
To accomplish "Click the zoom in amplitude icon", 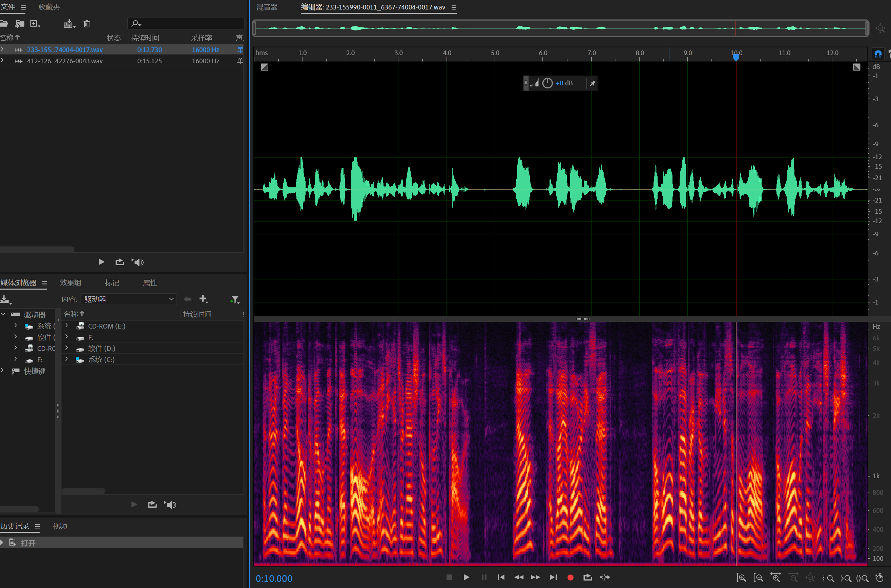I will click(x=741, y=578).
